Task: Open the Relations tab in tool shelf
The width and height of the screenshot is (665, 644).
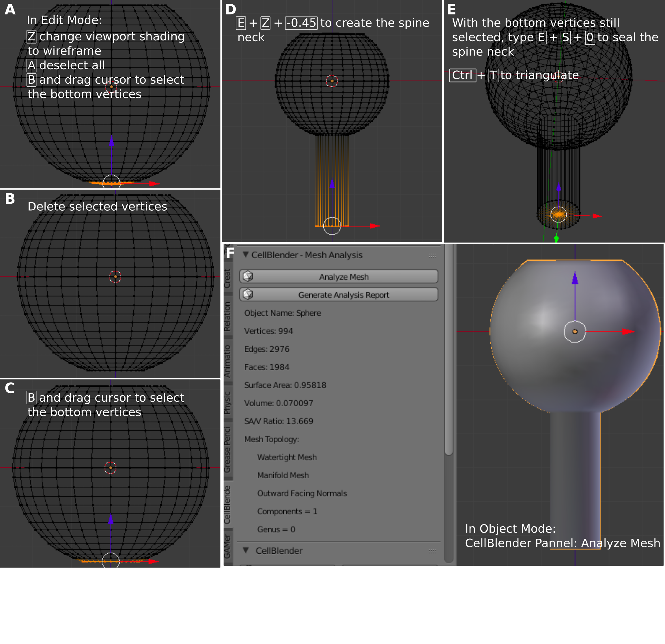Action: click(227, 316)
